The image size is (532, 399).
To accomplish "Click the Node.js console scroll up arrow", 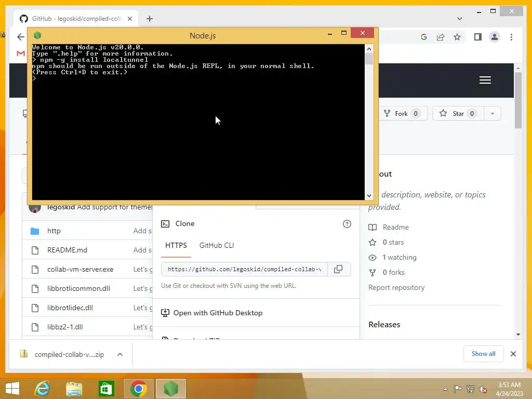I will tap(369, 49).
